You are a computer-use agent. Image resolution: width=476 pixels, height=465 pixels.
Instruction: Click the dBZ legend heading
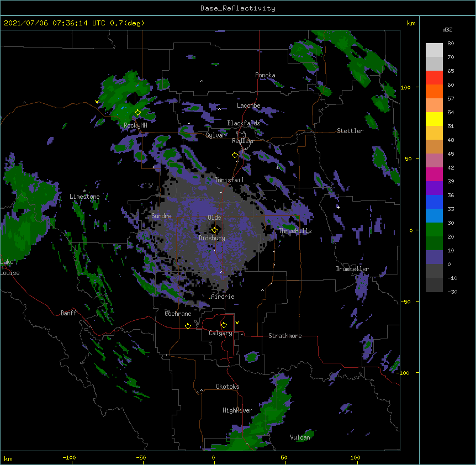[447, 29]
